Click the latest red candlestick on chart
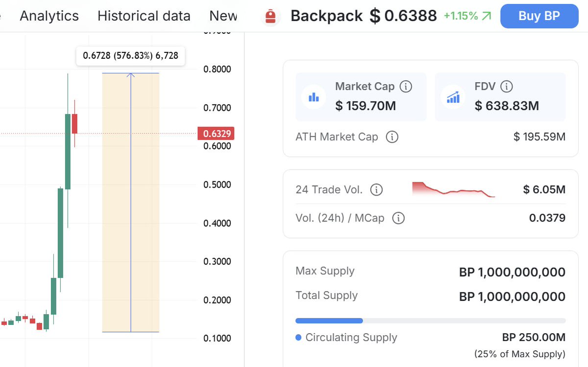 74,123
